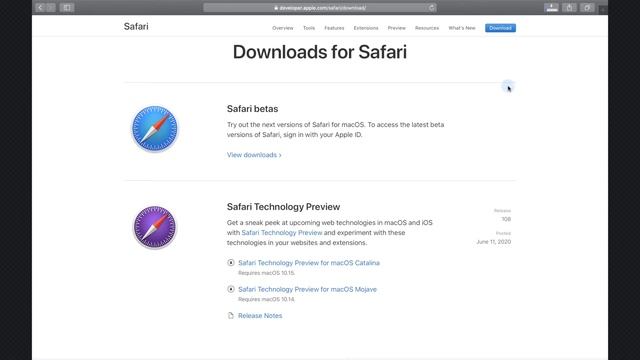
Task: Click the purple Safari Technology Preview icon
Action: tap(155, 227)
